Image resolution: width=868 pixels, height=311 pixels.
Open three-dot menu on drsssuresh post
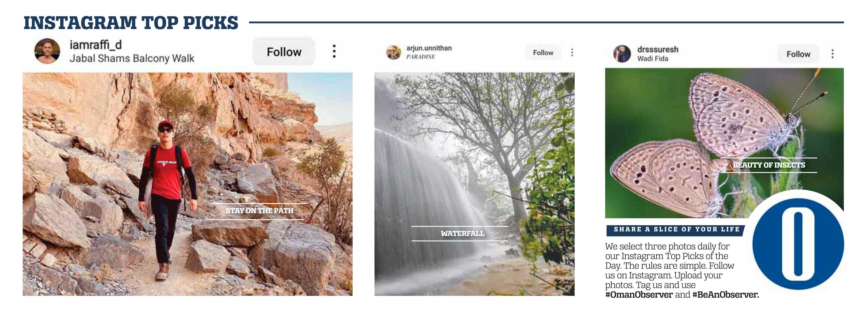[x=833, y=54]
